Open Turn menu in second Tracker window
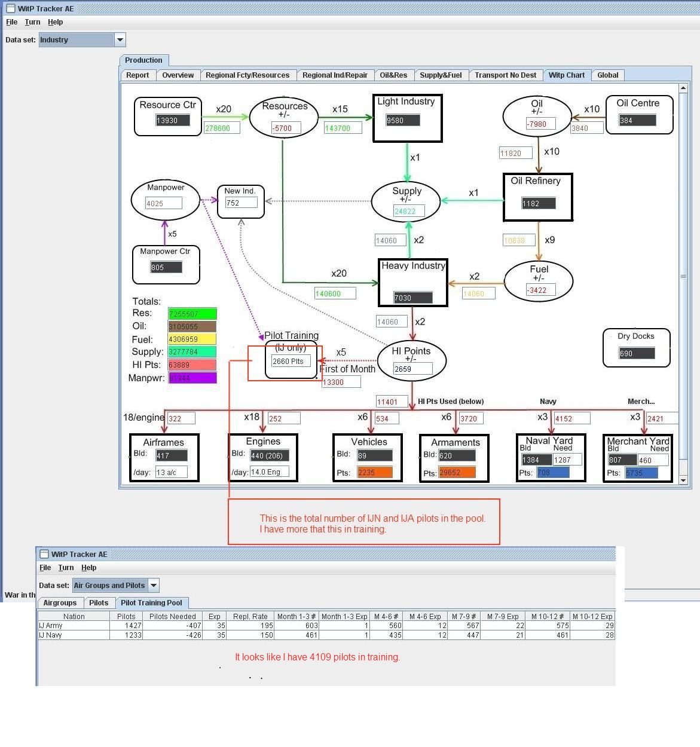The width and height of the screenshot is (700, 747). (x=66, y=568)
